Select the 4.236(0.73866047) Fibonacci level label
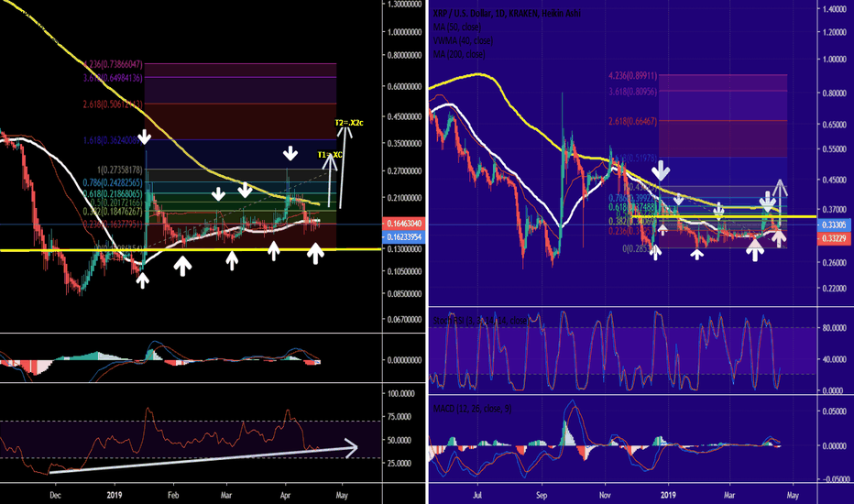 point(113,64)
